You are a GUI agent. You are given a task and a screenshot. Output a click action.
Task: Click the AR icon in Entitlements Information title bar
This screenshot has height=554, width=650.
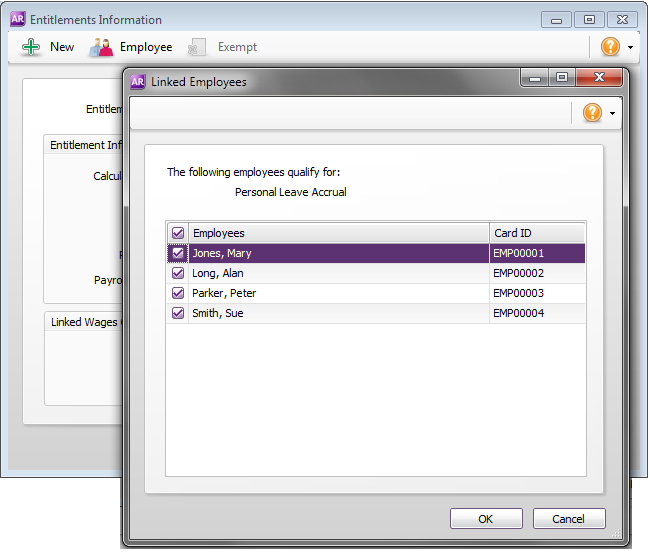(x=17, y=19)
